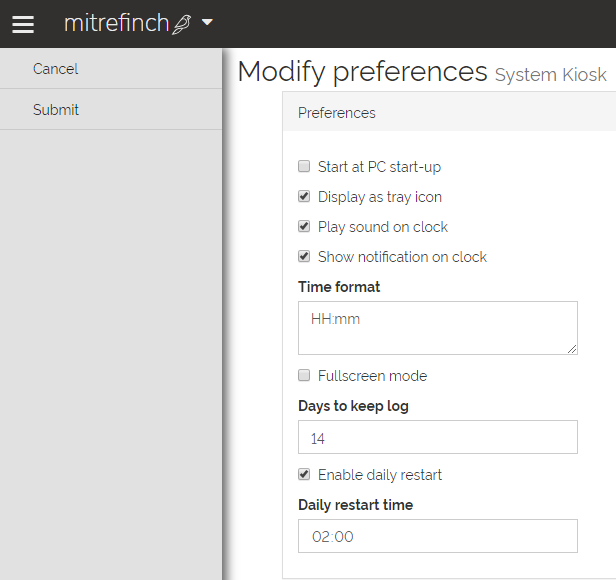Click the mitrefinch brand name
This screenshot has height=580, width=616.
click(x=116, y=23)
